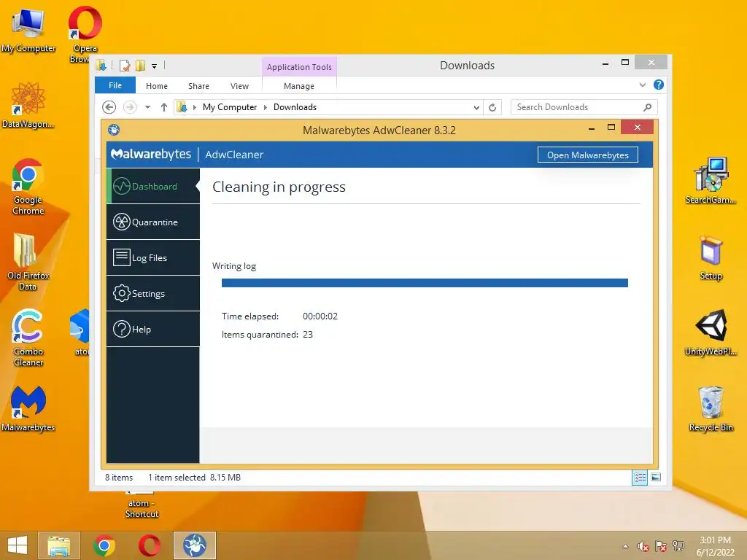747x560 pixels.
Task: Open the File menu in Downloads window
Action: point(115,85)
